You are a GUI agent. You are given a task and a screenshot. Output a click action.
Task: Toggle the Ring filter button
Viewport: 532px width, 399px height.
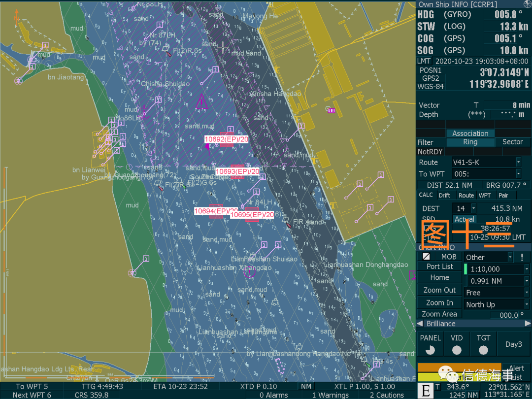470,142
